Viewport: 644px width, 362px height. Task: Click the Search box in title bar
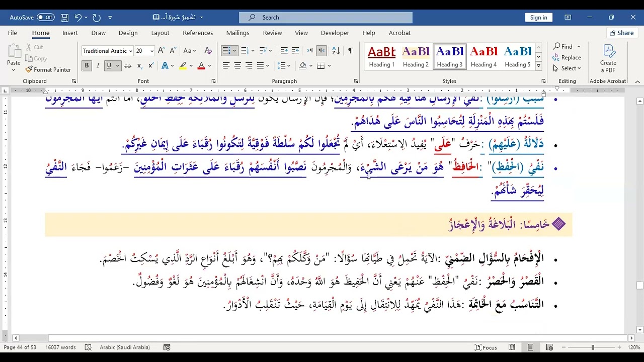pyautogui.click(x=326, y=17)
